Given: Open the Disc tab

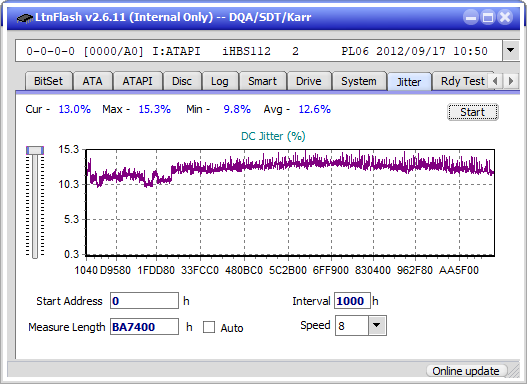Looking at the screenshot, I should click(182, 81).
